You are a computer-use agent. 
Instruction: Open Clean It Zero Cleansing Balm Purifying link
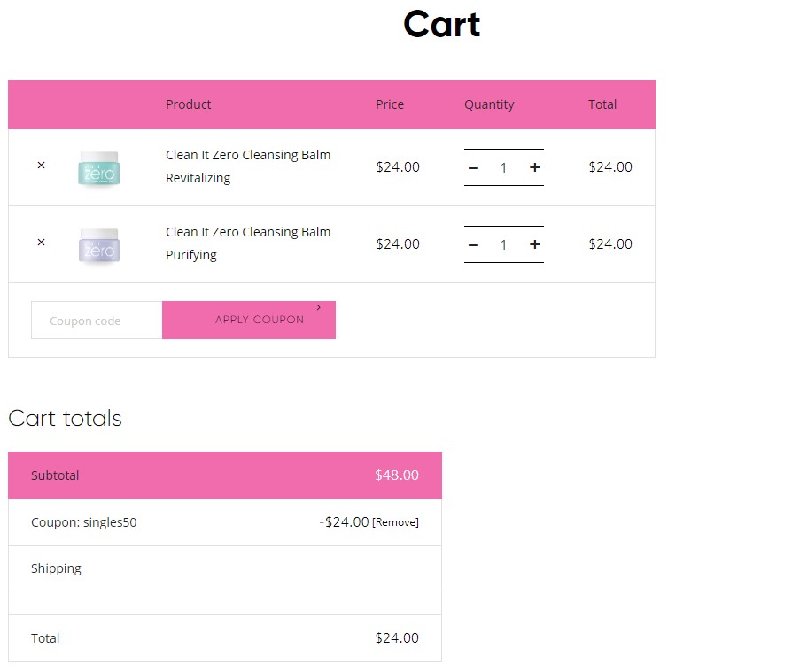coord(248,243)
